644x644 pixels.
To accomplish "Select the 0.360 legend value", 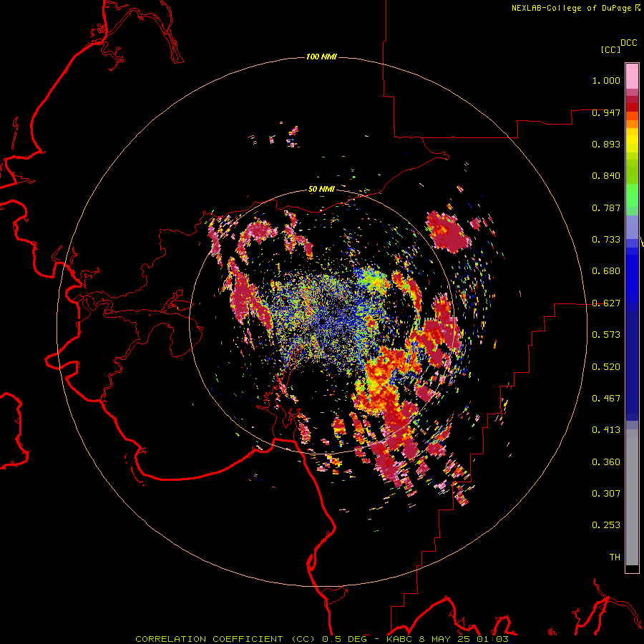I will [x=606, y=462].
